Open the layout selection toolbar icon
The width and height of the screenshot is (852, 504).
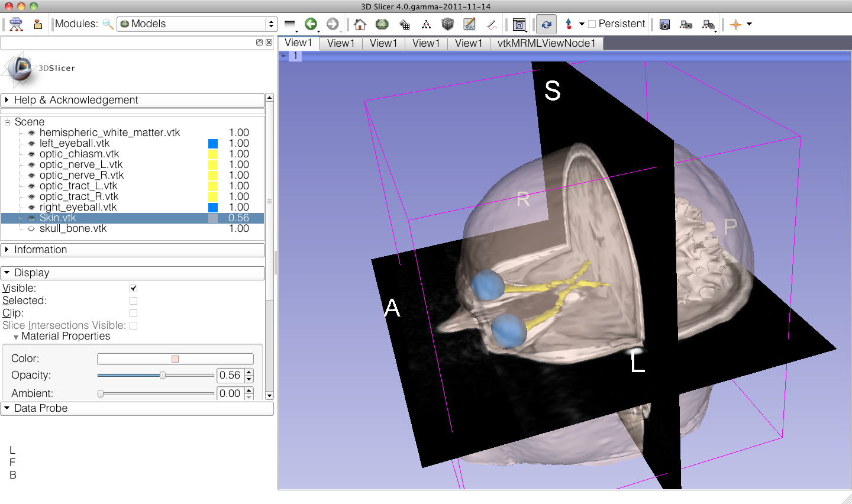click(519, 24)
